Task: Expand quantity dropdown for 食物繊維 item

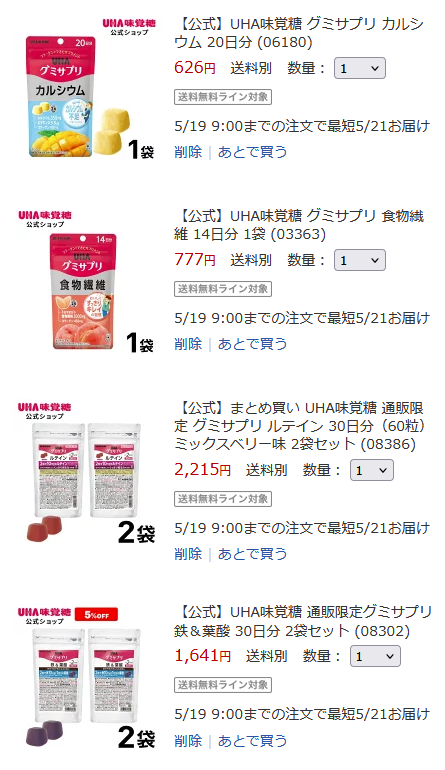Action: point(360,260)
